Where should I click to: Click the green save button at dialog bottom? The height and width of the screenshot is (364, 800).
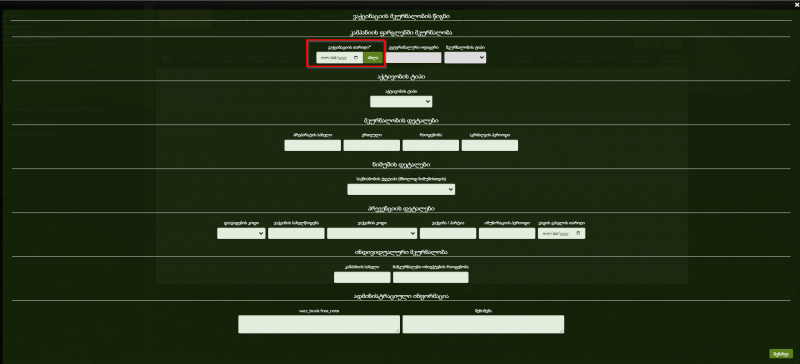pos(781,354)
